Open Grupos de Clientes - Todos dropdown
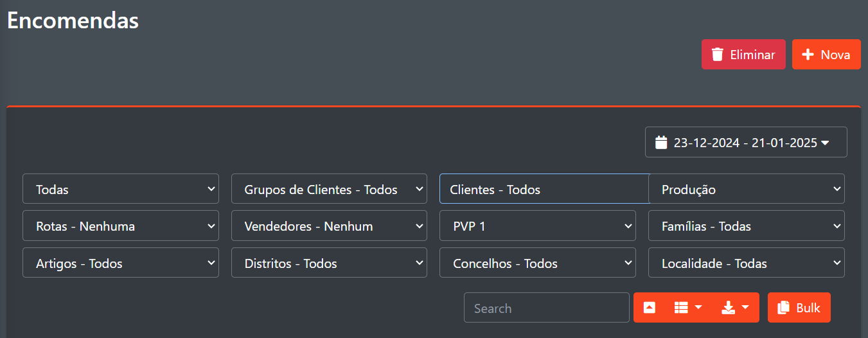The image size is (868, 338). [x=329, y=189]
